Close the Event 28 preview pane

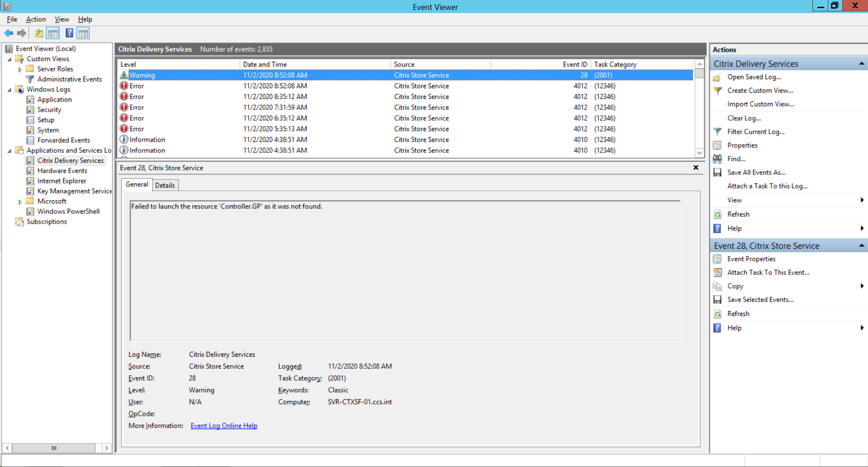[696, 167]
